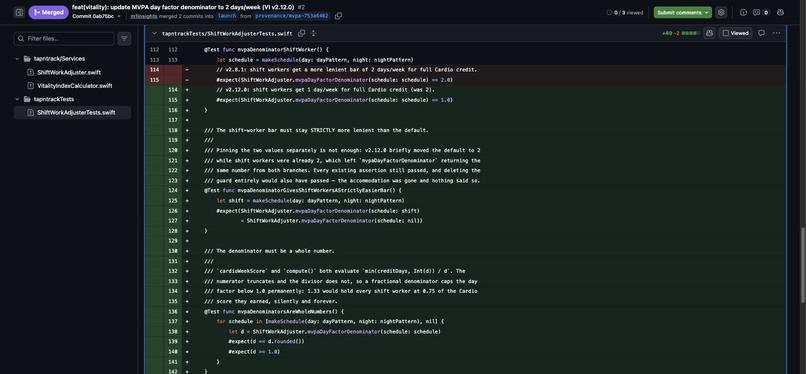The height and width of the screenshot is (374, 806).
Task: Click the comment count badge showing 0
Action: pos(766,12)
